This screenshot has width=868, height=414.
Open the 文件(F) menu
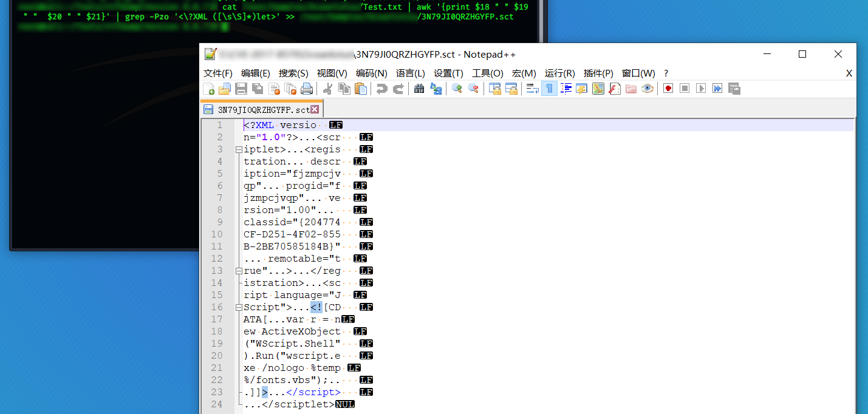tap(218, 73)
